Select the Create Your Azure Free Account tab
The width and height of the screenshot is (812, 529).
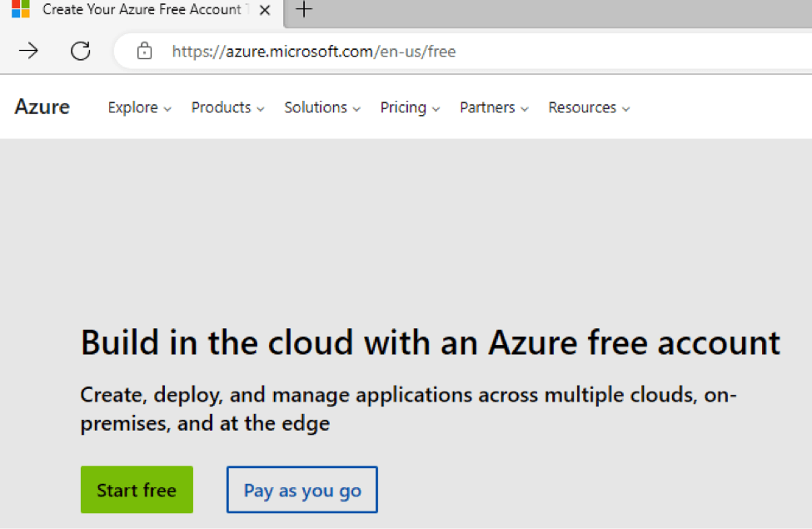[142, 10]
